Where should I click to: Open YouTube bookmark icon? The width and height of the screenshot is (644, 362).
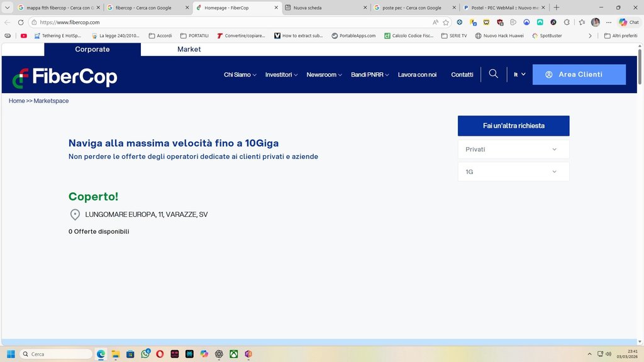pos(24,36)
